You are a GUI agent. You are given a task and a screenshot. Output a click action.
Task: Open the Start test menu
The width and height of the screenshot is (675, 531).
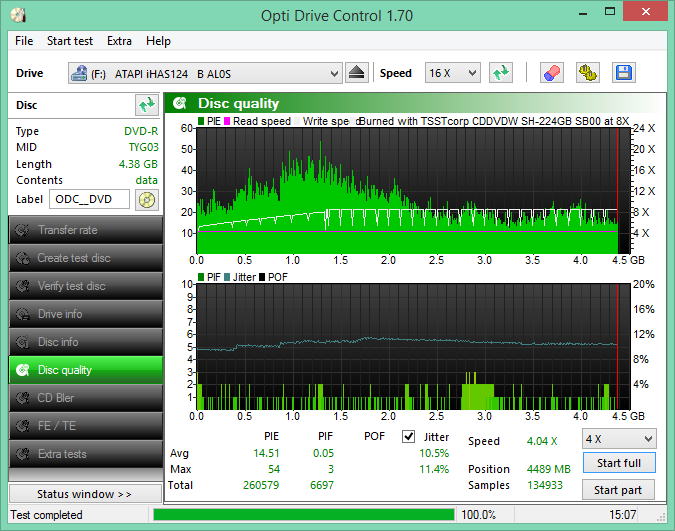coord(70,41)
